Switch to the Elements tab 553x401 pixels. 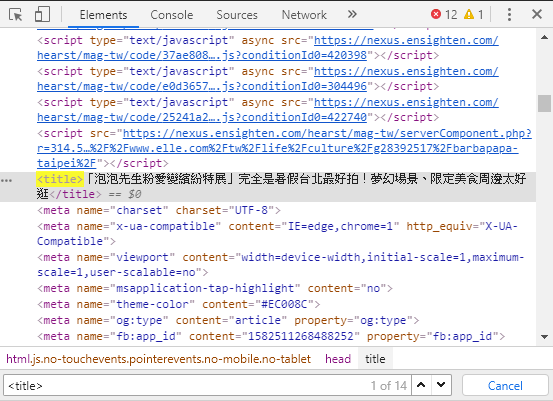point(103,15)
